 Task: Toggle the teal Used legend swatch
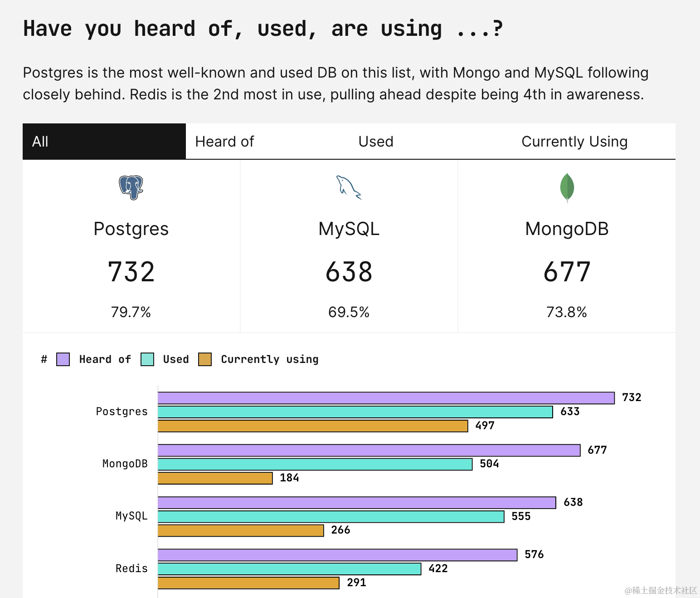[147, 359]
